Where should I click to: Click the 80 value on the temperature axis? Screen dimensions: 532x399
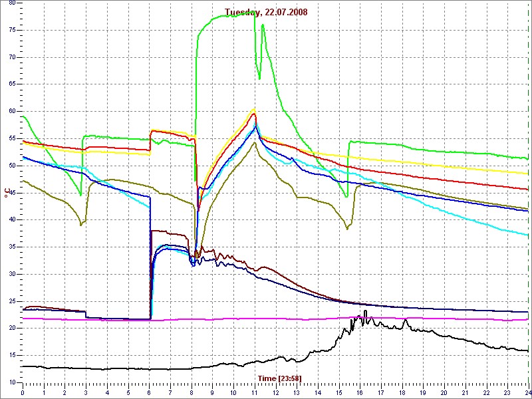point(13,3)
